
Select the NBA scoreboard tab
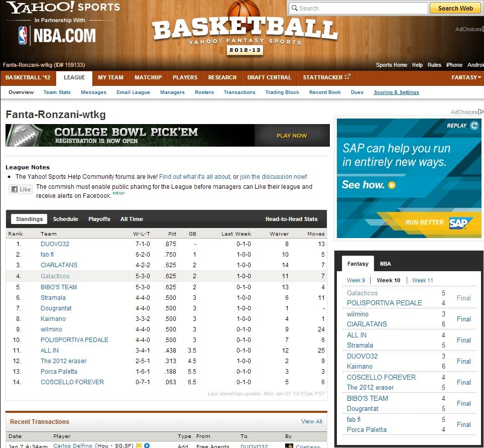pos(385,264)
